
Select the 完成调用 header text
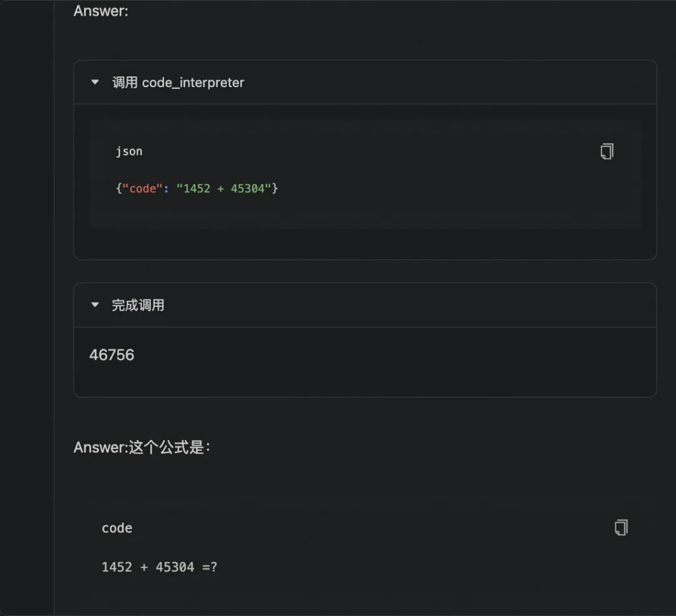(139, 305)
